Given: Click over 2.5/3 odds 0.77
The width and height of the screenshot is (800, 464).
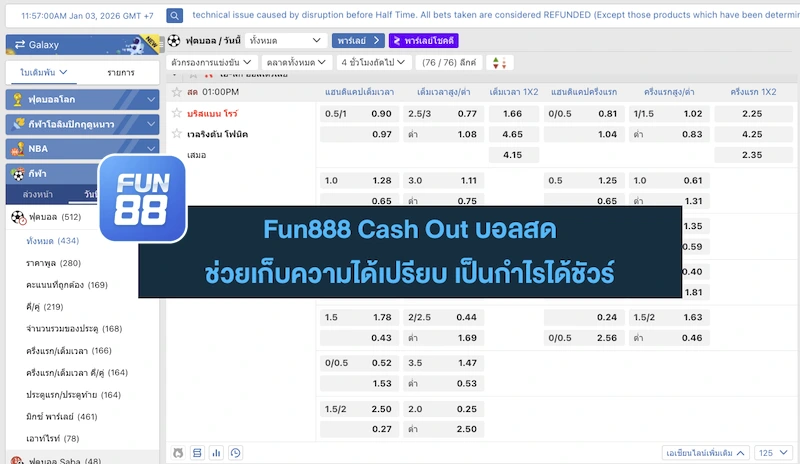Looking at the screenshot, I should tap(443, 113).
